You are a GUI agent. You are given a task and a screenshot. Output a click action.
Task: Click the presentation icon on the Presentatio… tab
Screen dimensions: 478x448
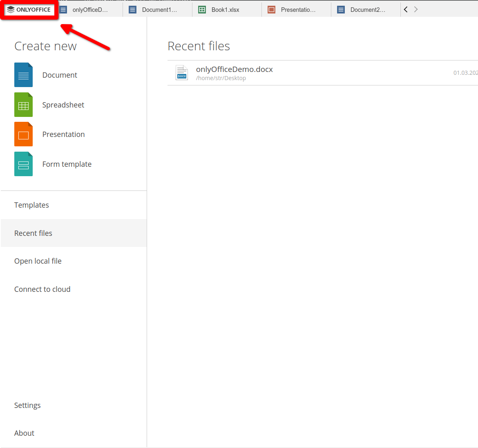pos(272,10)
